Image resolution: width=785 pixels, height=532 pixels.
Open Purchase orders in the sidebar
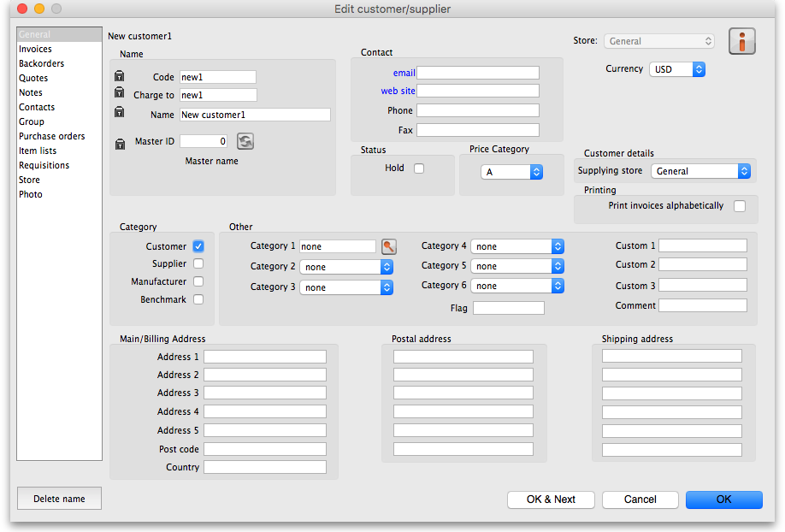click(52, 136)
